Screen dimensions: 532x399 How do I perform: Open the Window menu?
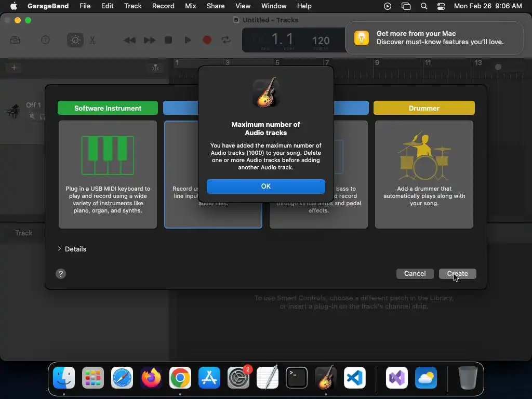point(274,6)
